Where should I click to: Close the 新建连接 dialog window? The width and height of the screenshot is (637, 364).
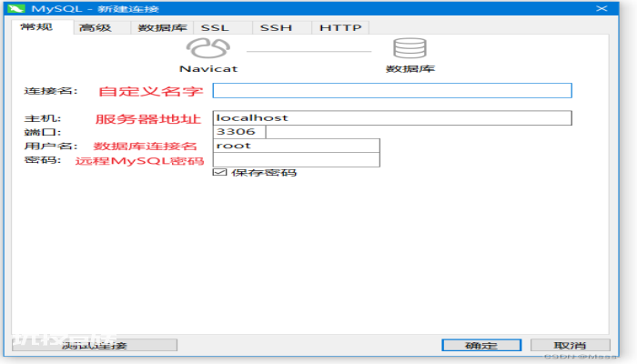pos(602,8)
